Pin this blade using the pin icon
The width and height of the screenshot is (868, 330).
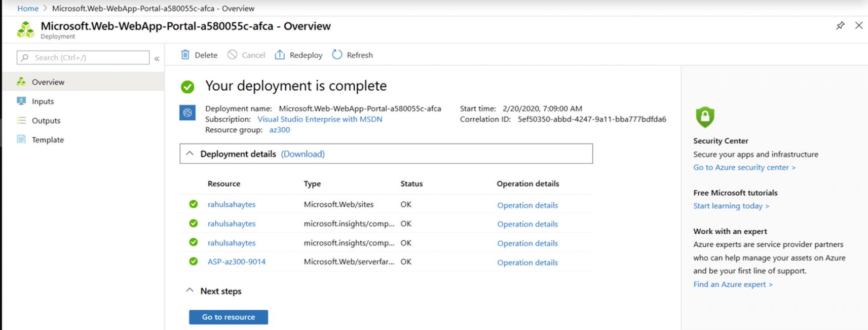tap(840, 25)
